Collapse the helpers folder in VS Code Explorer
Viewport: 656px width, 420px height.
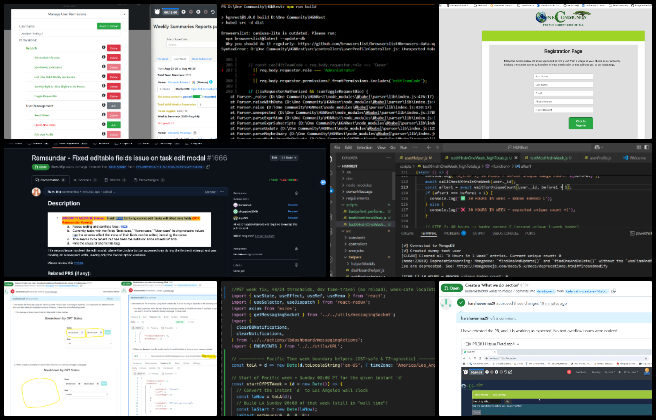354,257
